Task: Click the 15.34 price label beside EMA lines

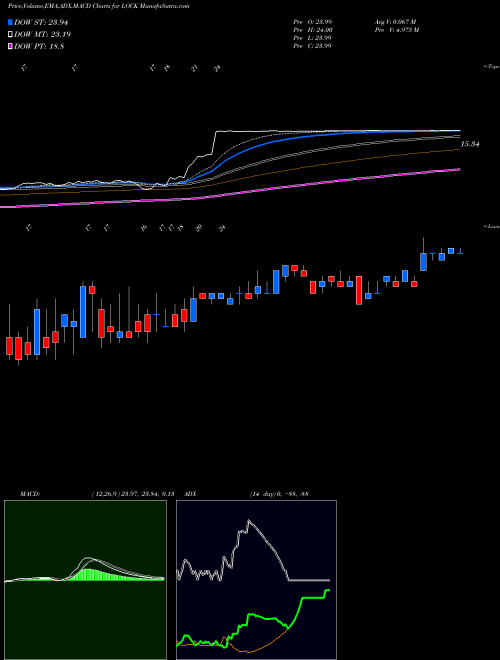Action: 471,144
